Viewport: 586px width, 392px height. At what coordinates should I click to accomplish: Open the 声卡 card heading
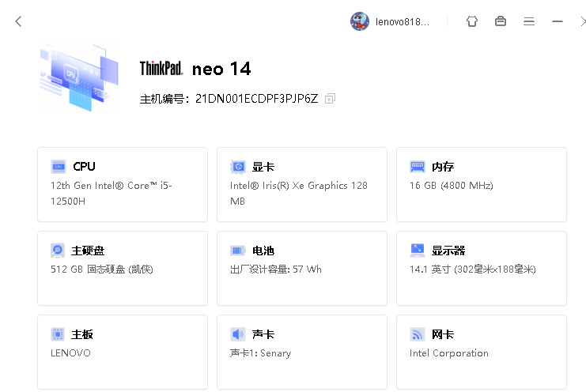tap(263, 334)
